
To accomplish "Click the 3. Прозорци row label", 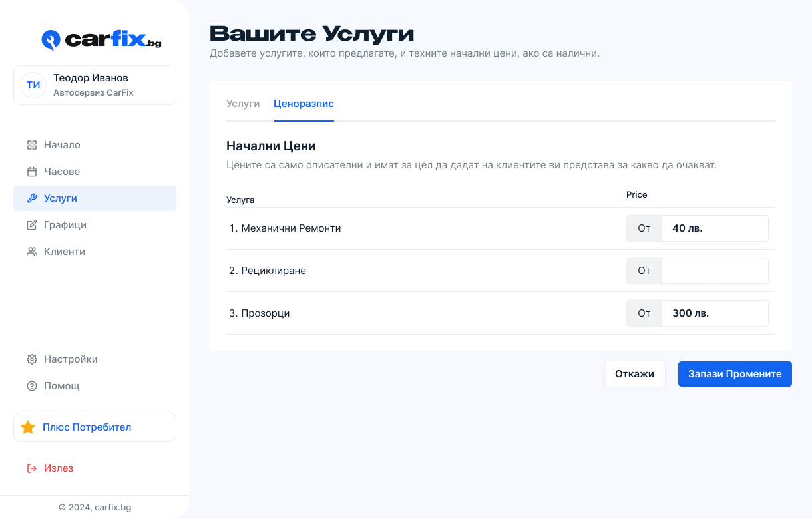I will [260, 313].
